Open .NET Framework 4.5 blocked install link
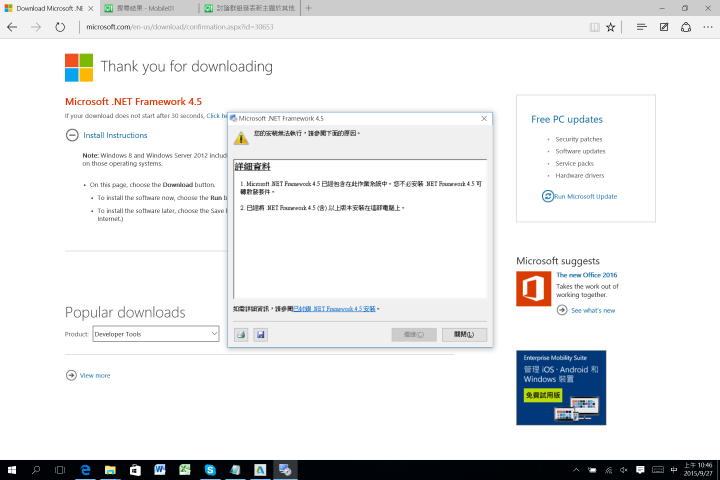Screen dimensions: 720x480 click(334, 309)
